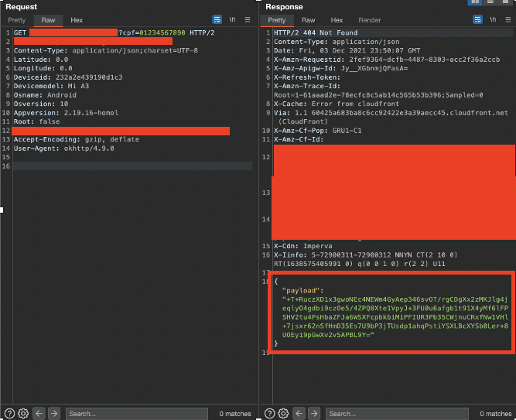This screenshot has width=516, height=420.
Task: Go to previous match in Request search
Action: 39,413
